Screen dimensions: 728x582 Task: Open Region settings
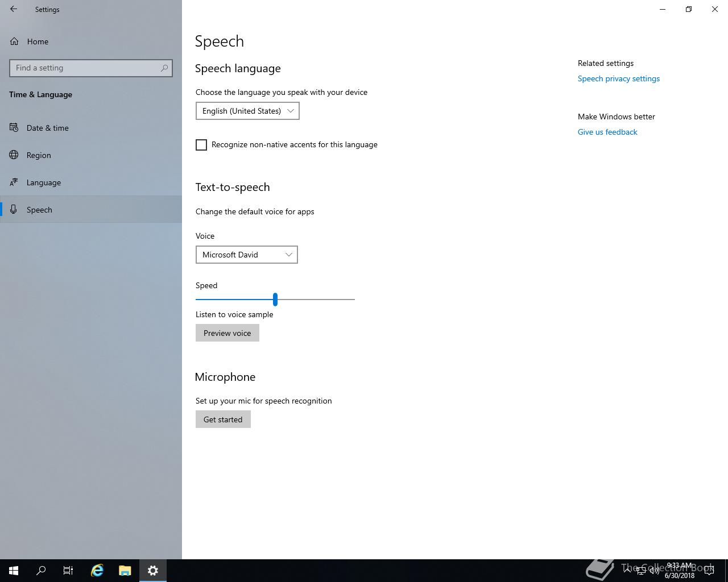click(91, 155)
